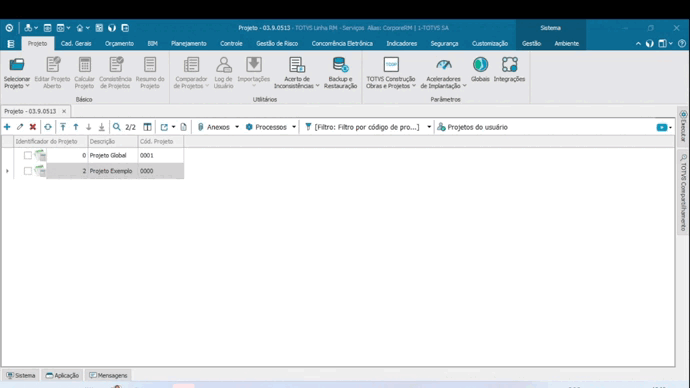Viewport: 690px width, 388px height.
Task: Click help question mark icon
Action: [682, 44]
